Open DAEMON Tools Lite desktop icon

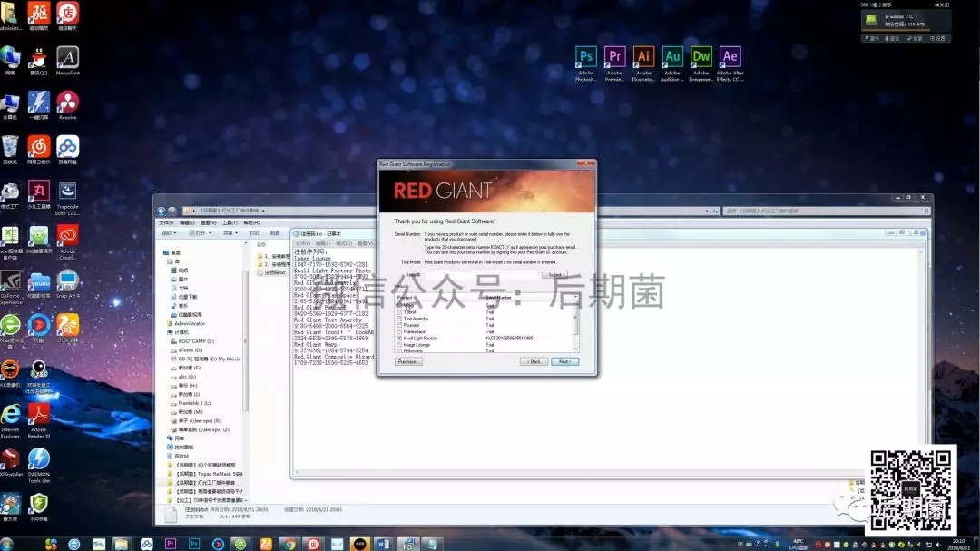tap(39, 466)
